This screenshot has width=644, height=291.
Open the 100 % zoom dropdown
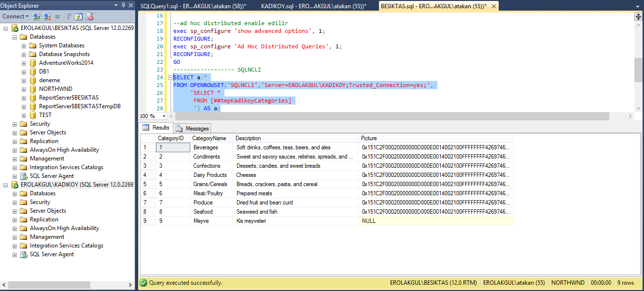point(164,116)
